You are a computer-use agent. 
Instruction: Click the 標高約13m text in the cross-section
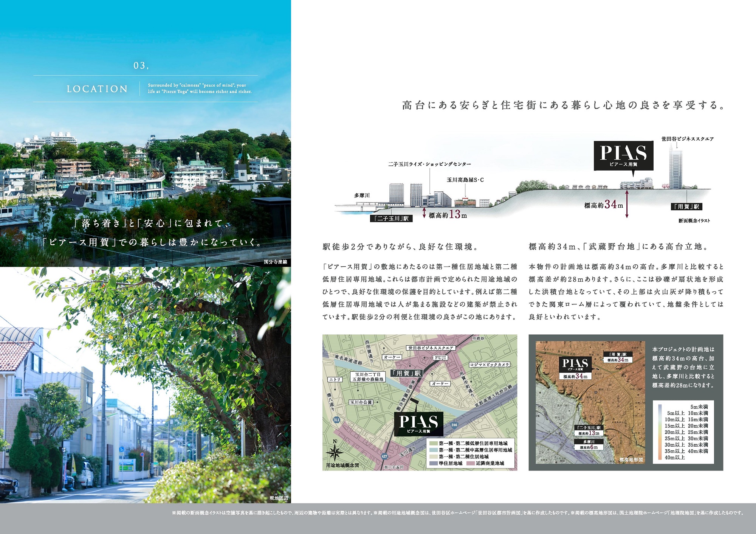tap(448, 215)
